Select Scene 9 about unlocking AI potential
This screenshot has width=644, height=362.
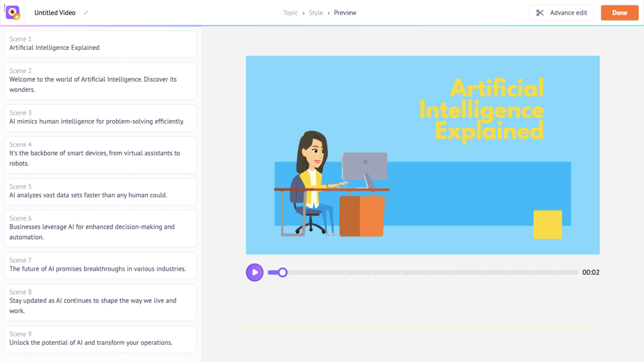[x=100, y=339]
